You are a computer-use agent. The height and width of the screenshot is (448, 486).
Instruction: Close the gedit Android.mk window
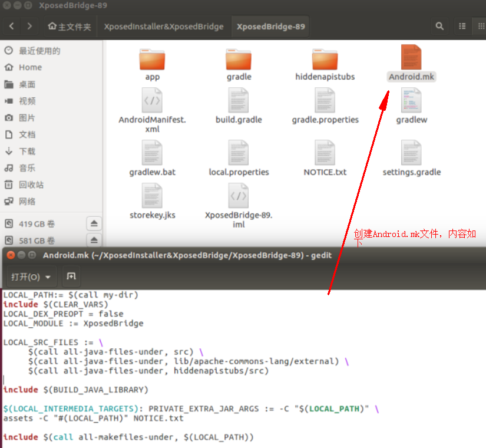tap(11, 255)
